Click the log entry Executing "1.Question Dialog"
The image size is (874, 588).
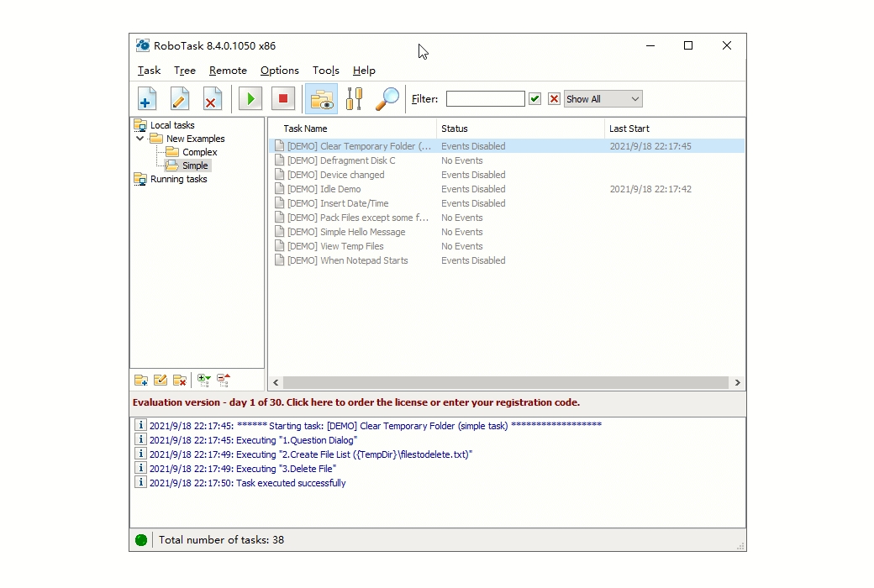(x=253, y=440)
